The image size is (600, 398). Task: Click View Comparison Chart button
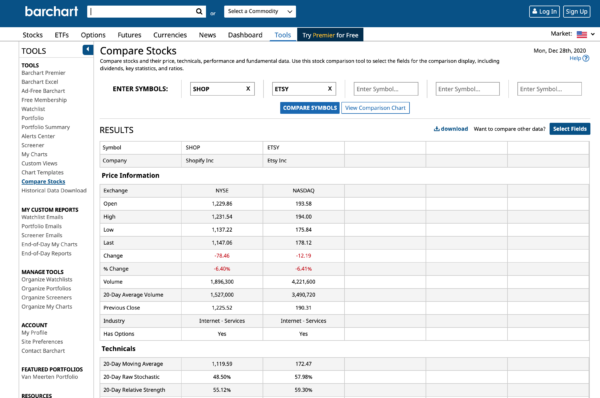point(375,108)
